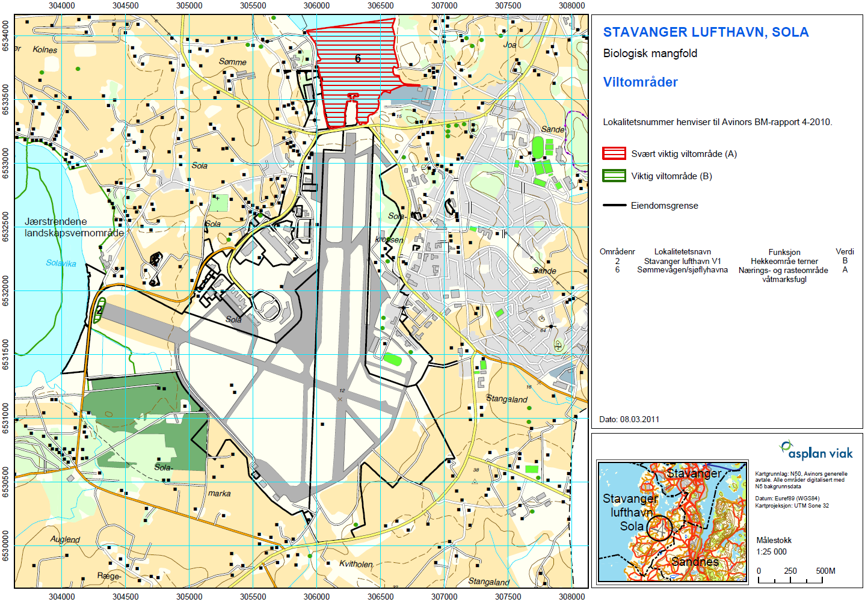Viewport: 868px width, 605px height.
Task: Click 'Jærstrendene landskapsvernområde' map label
Action: (74, 227)
